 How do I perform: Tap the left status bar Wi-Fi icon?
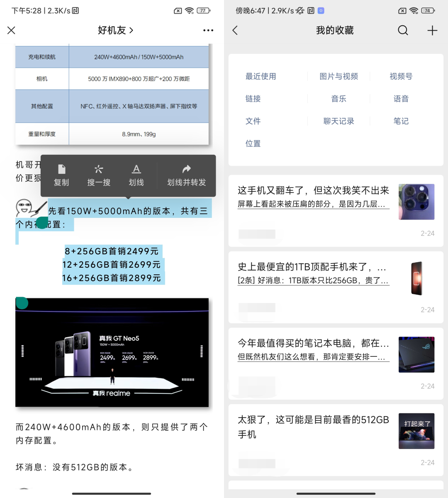190,11
